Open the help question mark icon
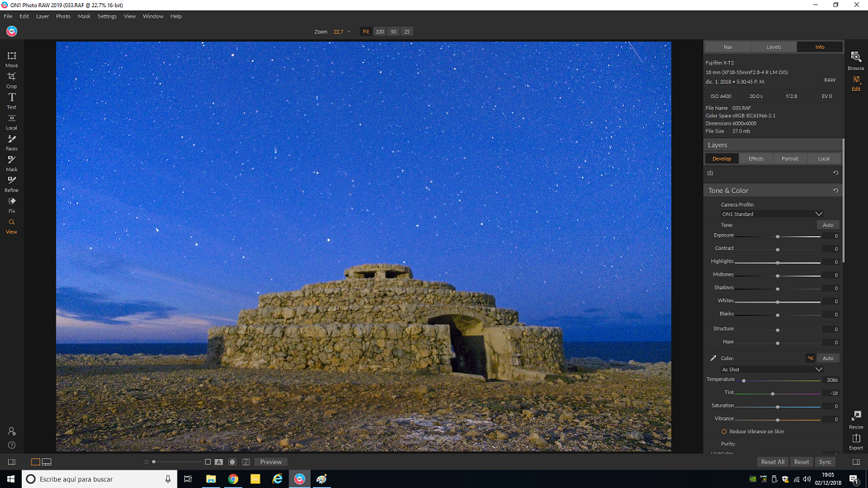This screenshot has width=868, height=488. coord(11,445)
